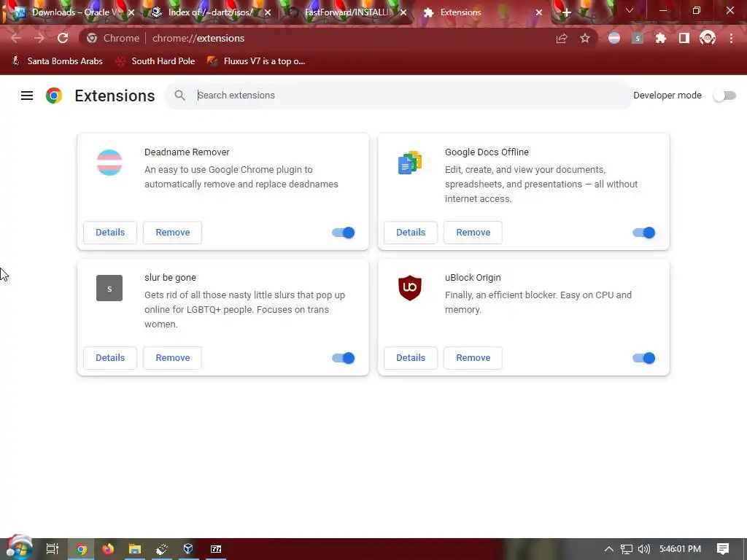
Task: Turn off the slur be gone toggle
Action: coord(343,357)
